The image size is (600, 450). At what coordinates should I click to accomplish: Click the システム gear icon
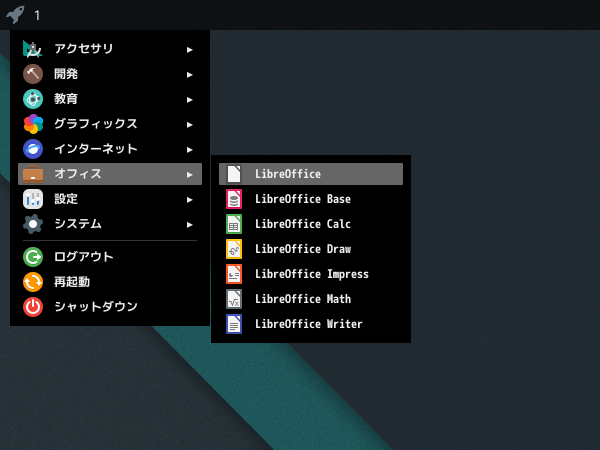click(33, 224)
